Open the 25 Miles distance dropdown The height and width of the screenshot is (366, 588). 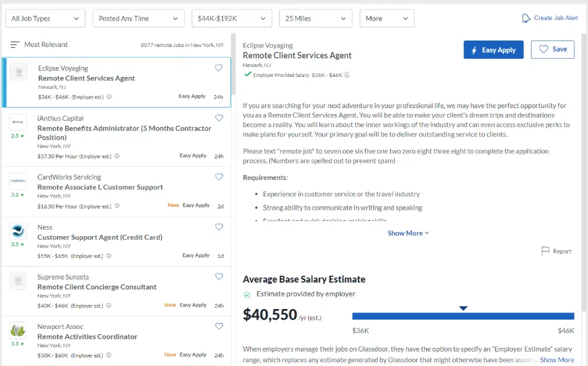click(316, 18)
